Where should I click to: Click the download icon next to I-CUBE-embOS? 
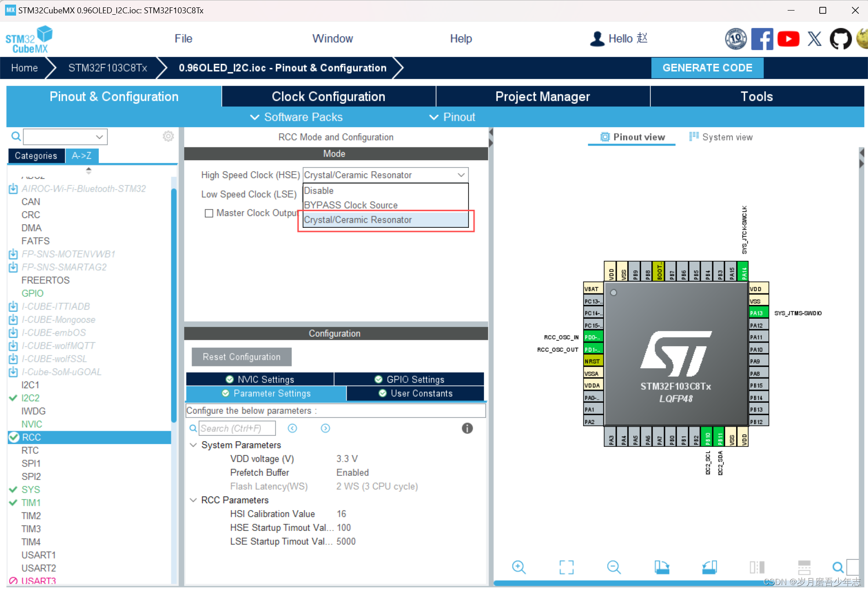tap(13, 332)
